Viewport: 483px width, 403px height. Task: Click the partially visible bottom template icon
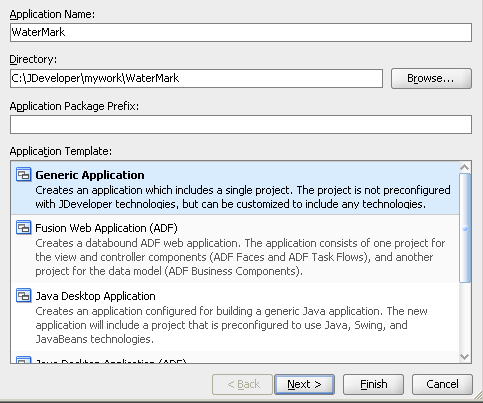click(x=24, y=360)
